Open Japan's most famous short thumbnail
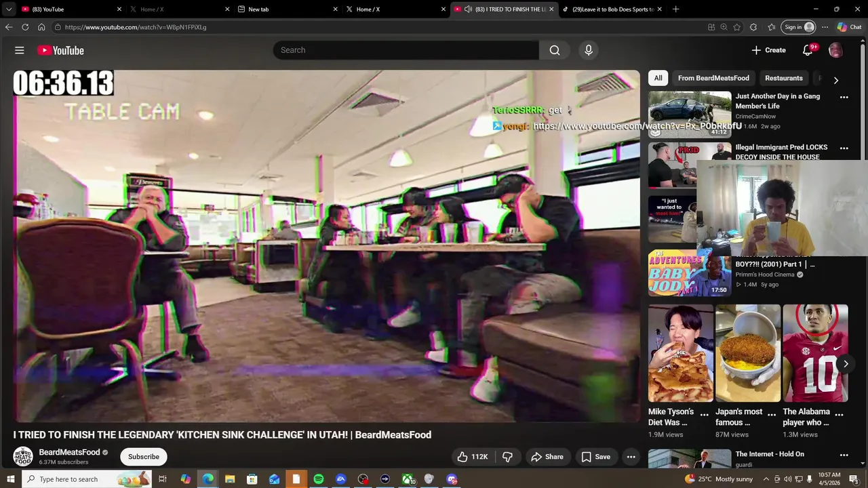This screenshot has height=488, width=868. 748,353
